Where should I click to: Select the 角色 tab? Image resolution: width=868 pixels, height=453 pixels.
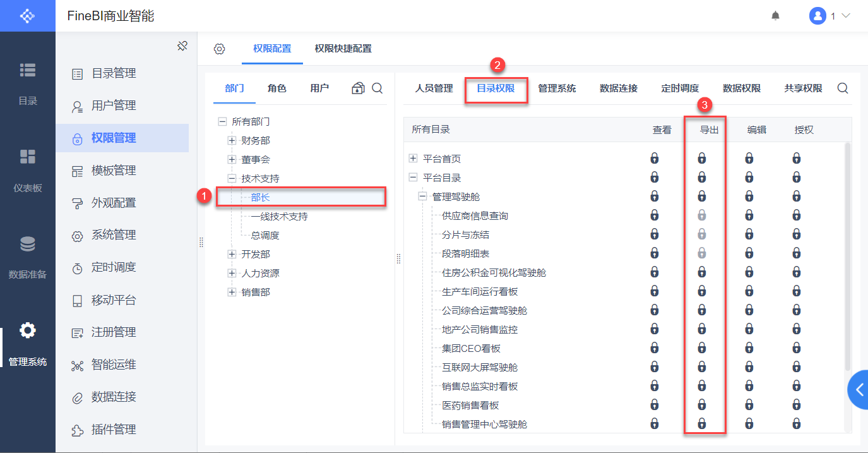[276, 88]
